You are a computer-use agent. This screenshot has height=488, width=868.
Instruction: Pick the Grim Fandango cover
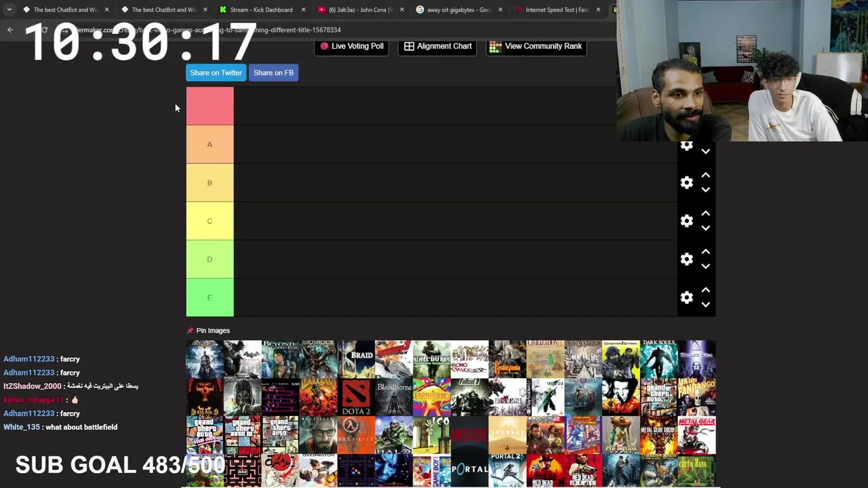pos(697,397)
